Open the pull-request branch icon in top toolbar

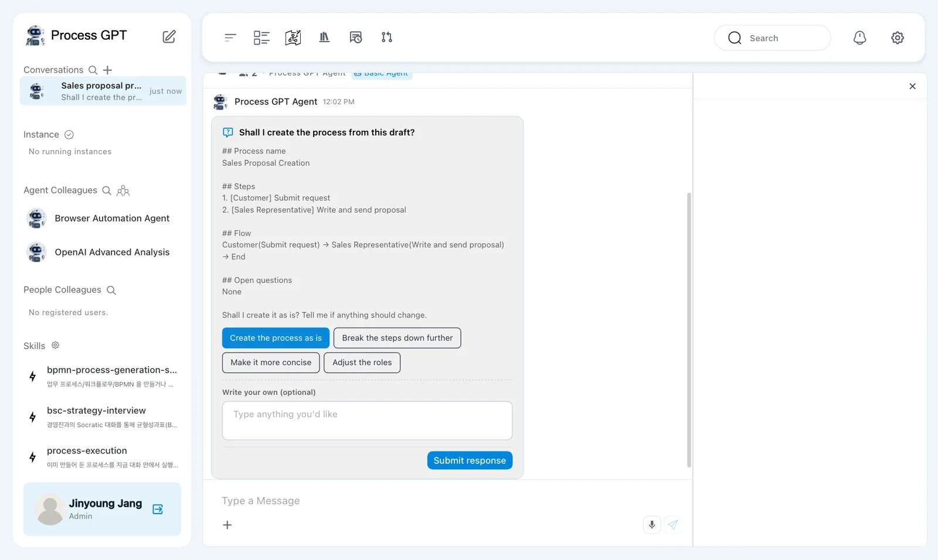pyautogui.click(x=387, y=37)
